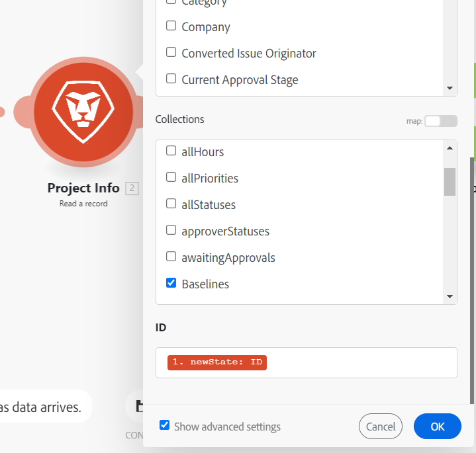Click the upper fields list scroll-down arrow
This screenshot has width=476, height=453.
click(450, 88)
